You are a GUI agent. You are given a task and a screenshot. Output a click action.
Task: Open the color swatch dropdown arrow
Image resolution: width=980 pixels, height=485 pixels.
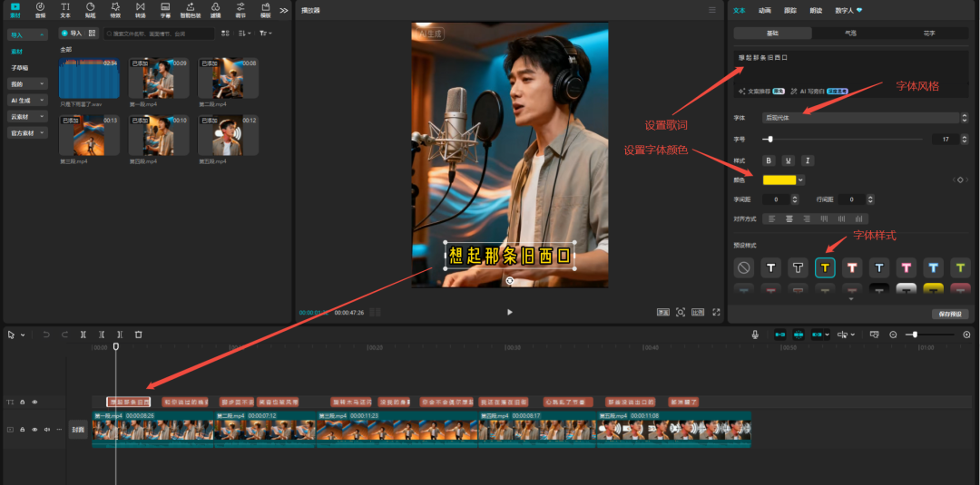(x=800, y=179)
